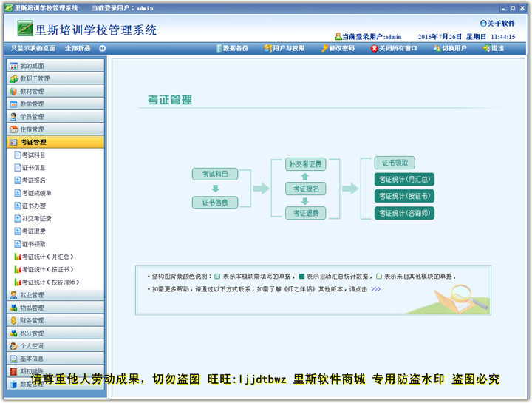Click 全部折叠 to collapse all sections

coord(78,48)
